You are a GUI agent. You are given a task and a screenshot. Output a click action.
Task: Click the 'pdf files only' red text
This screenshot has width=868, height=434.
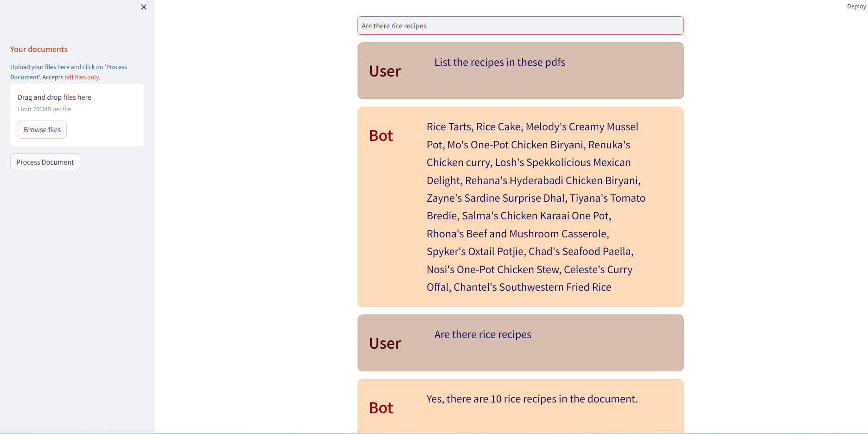pyautogui.click(x=82, y=77)
